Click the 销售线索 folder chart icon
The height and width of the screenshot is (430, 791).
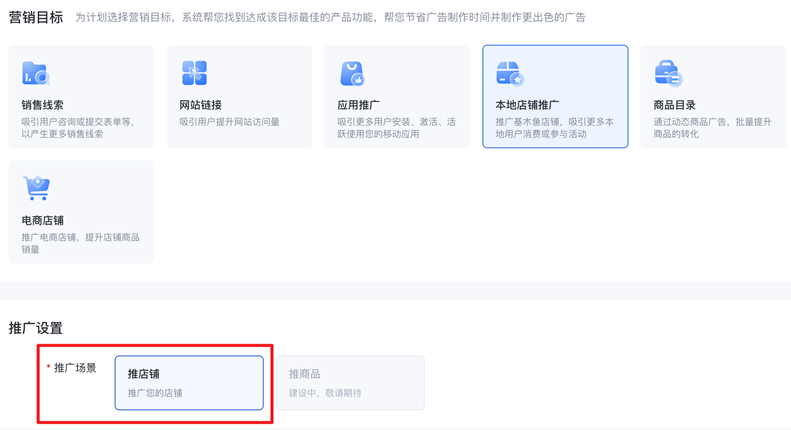36,73
